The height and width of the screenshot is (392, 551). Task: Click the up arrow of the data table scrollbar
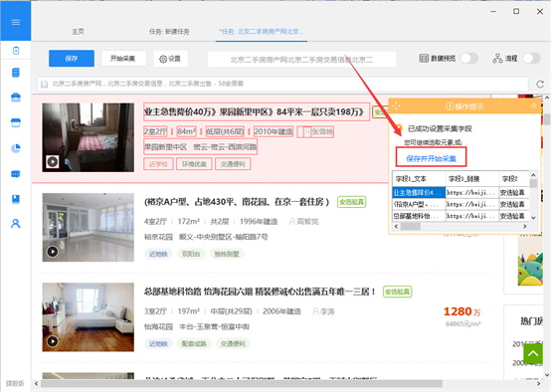(x=533, y=175)
